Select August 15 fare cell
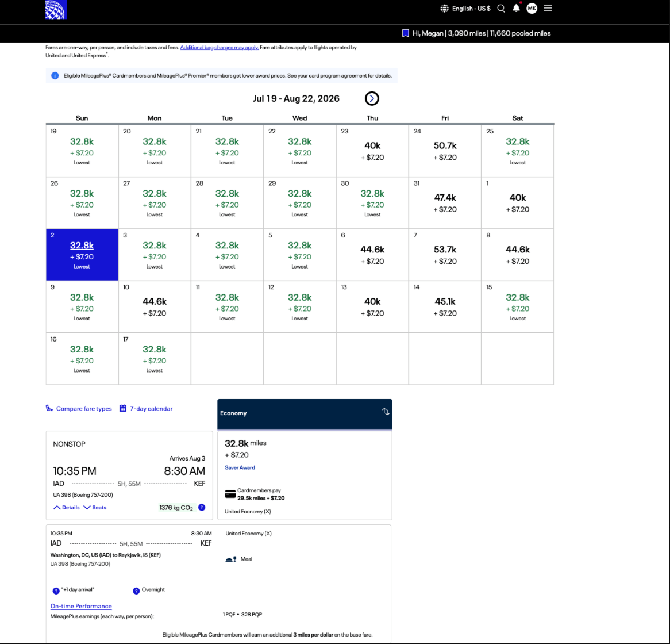Viewport: 670px width, 644px height. click(x=518, y=306)
